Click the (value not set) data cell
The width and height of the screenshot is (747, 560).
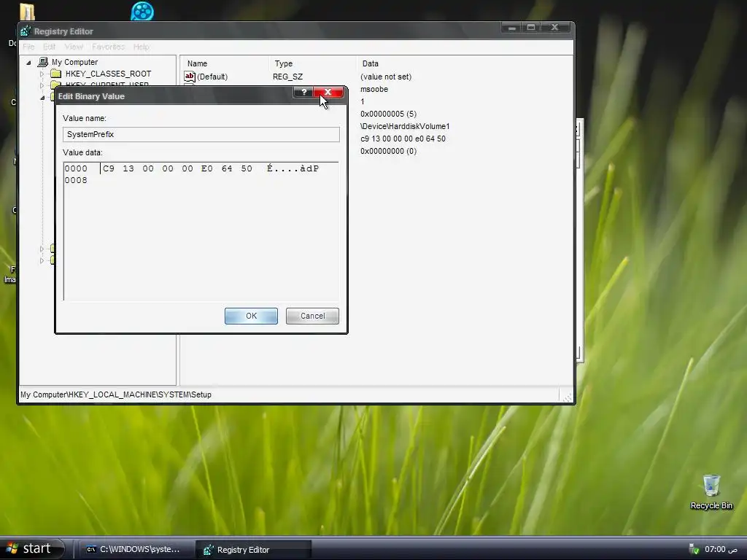386,77
